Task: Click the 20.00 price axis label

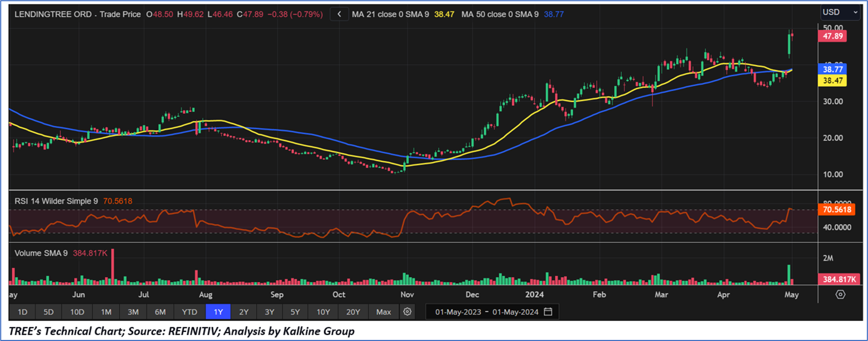Action: (x=832, y=138)
